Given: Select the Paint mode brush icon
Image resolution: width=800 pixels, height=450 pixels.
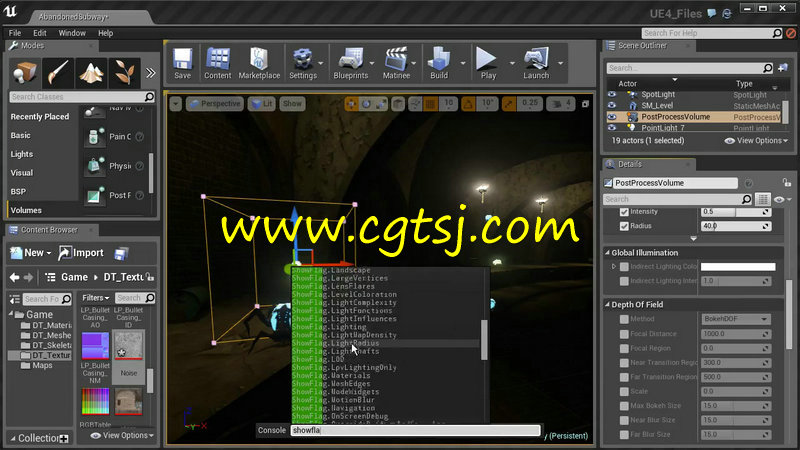Looking at the screenshot, I should click(x=58, y=72).
